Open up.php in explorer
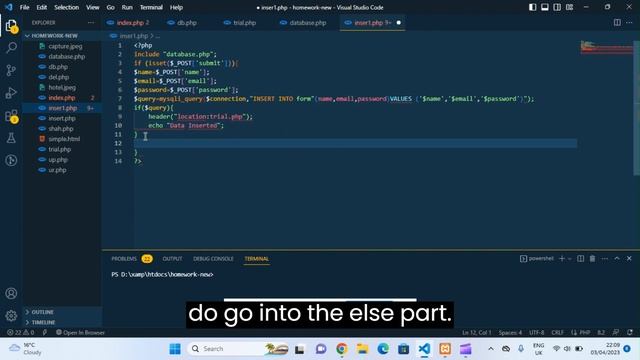The image size is (640, 360). [x=58, y=160]
